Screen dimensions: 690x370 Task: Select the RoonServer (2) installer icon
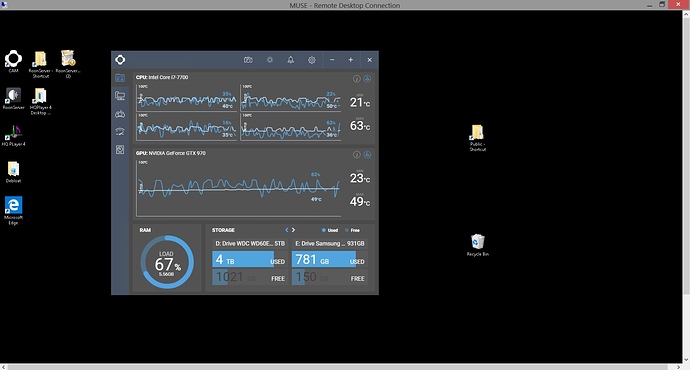[68, 64]
